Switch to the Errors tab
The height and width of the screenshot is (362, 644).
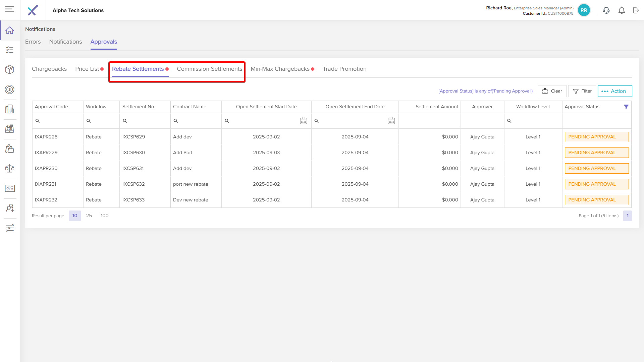33,42
